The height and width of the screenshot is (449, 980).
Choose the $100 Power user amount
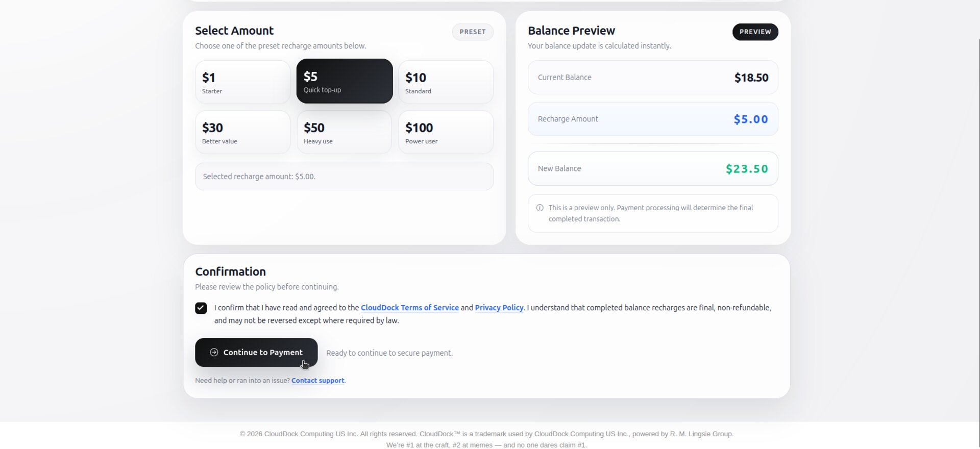[x=446, y=132]
